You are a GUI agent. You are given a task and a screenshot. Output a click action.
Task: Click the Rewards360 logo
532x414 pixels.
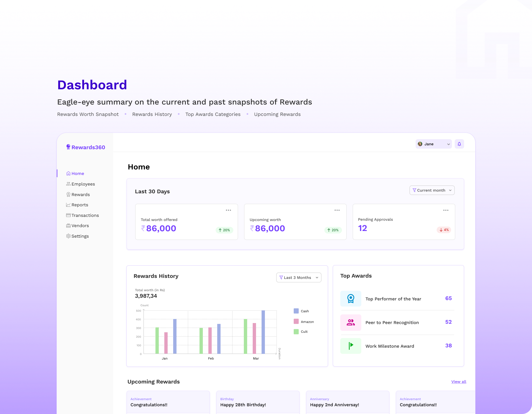(x=86, y=147)
